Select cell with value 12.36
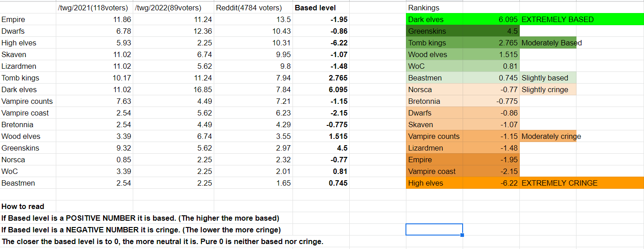This screenshot has width=644, height=249. [173, 31]
